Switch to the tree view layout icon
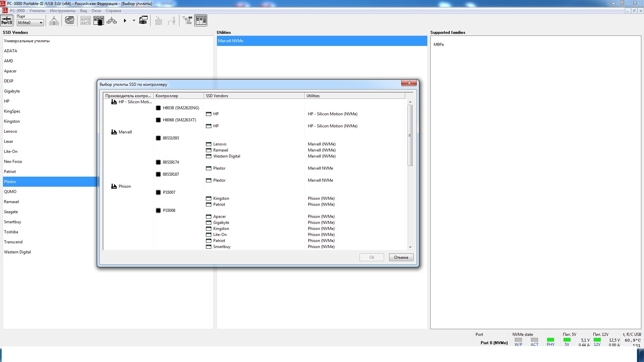 point(187,20)
